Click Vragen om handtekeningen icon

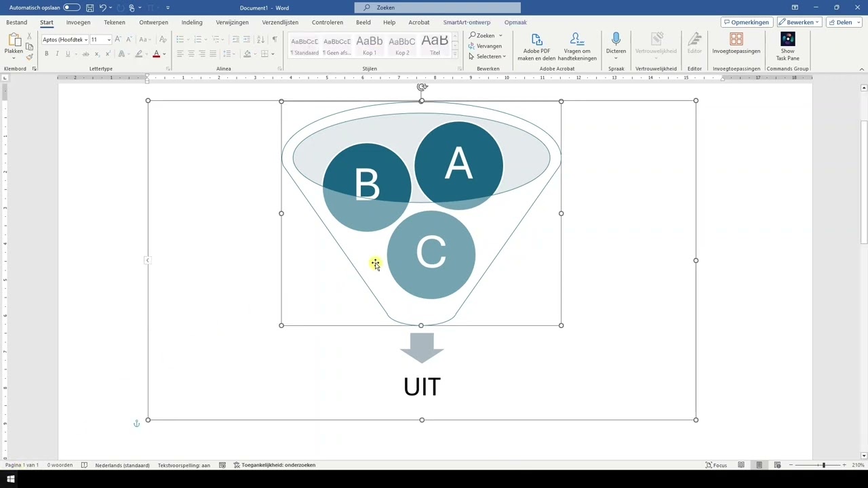pos(577,46)
